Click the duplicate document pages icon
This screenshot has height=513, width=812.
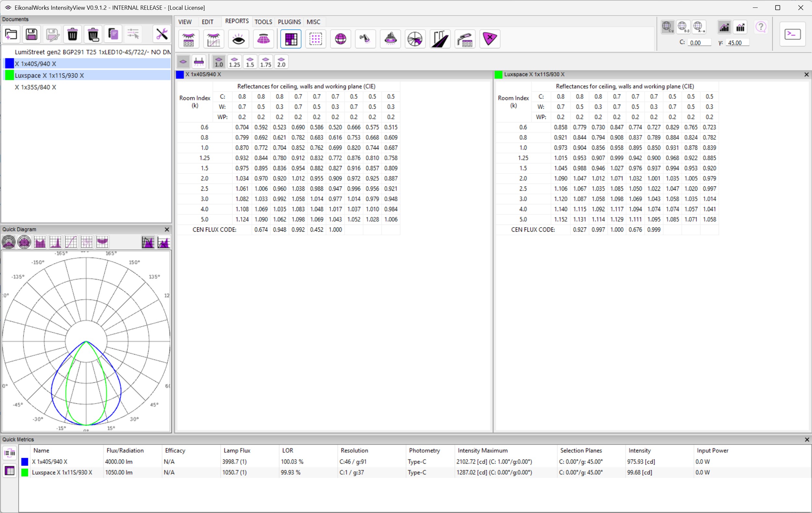click(113, 34)
